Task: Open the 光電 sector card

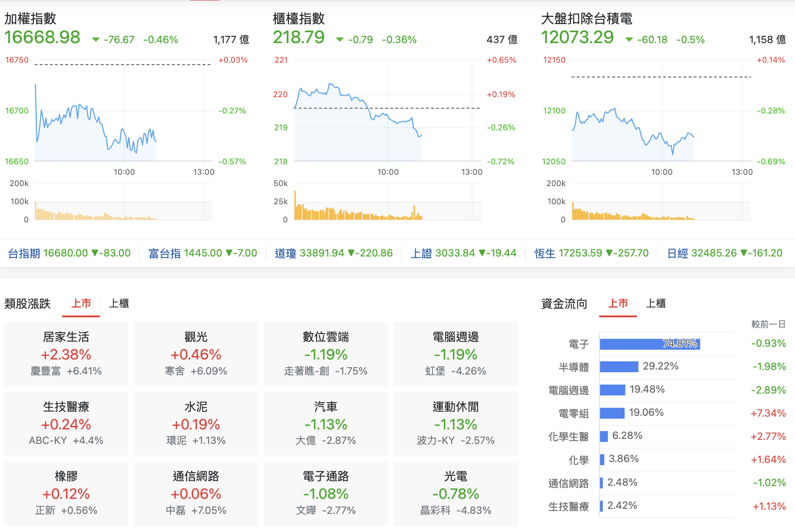Action: tap(456, 493)
